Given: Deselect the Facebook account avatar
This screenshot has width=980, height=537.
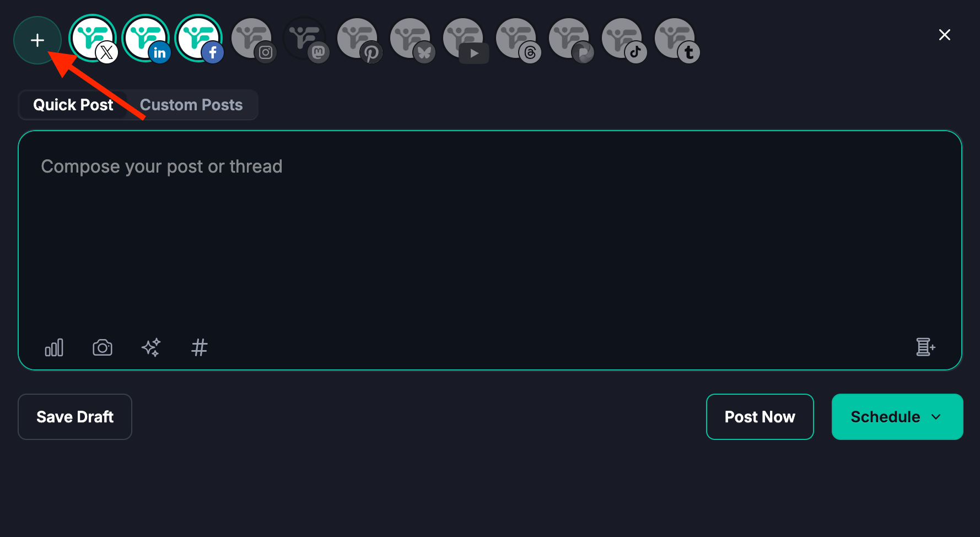Looking at the screenshot, I should click(x=198, y=39).
